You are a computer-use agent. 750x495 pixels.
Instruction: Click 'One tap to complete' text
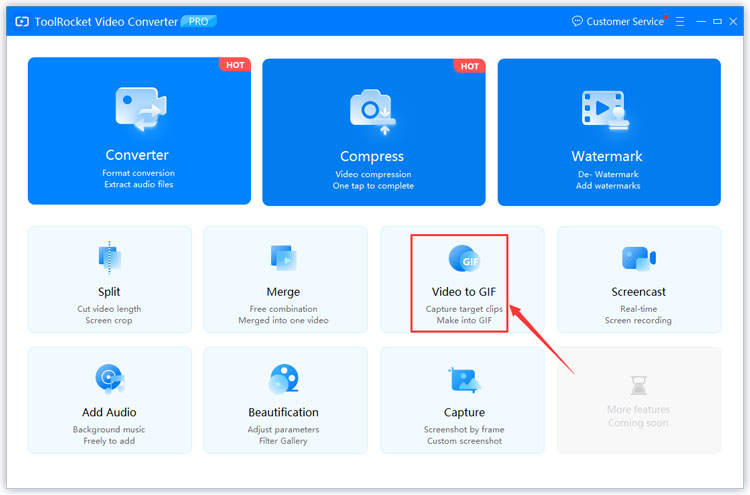373,186
